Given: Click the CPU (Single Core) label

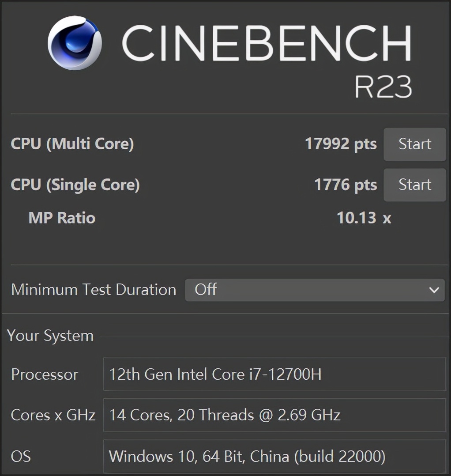Looking at the screenshot, I should click(x=75, y=185).
